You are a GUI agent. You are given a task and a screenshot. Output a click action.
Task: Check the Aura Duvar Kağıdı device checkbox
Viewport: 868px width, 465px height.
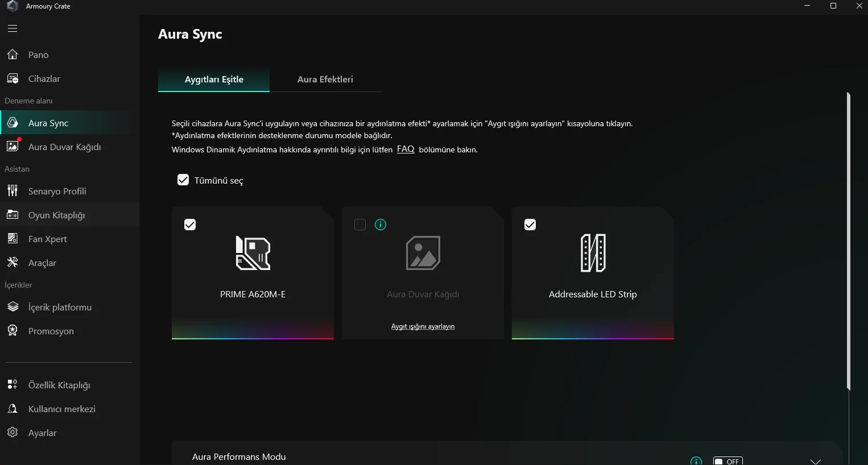pos(360,225)
